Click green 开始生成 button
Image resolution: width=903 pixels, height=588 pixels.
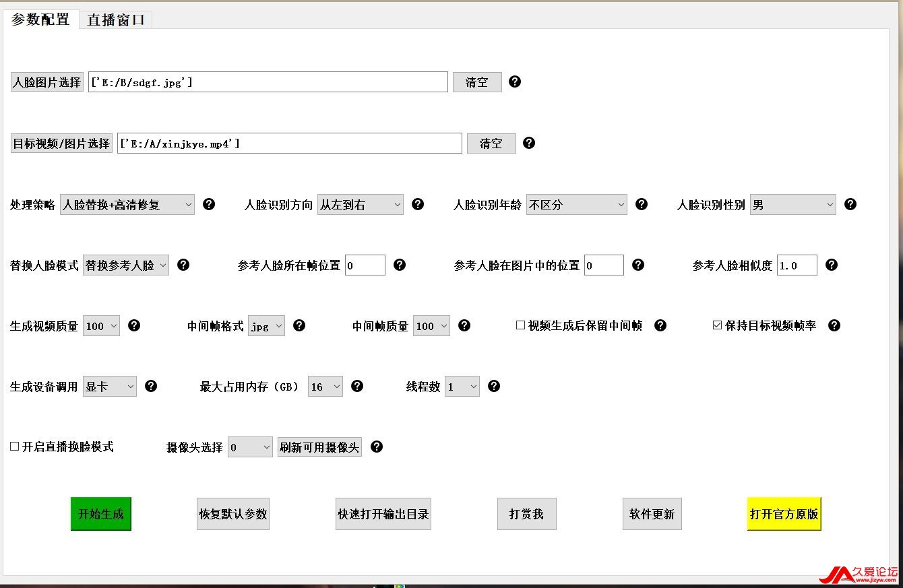pyautogui.click(x=101, y=514)
